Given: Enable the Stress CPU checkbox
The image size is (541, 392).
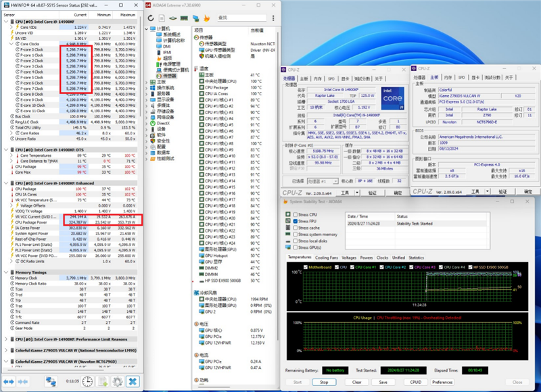Looking at the screenshot, I should pyautogui.click(x=296, y=214).
